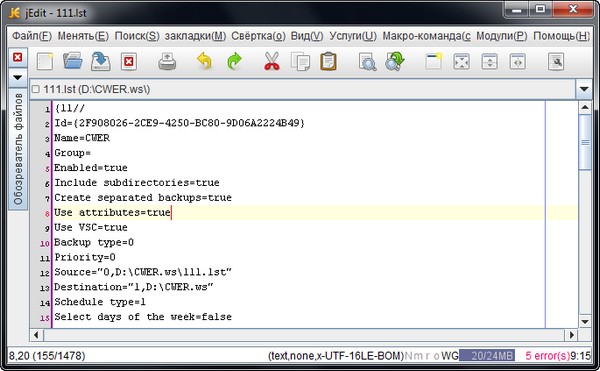Save the current buffer icon

101,62
